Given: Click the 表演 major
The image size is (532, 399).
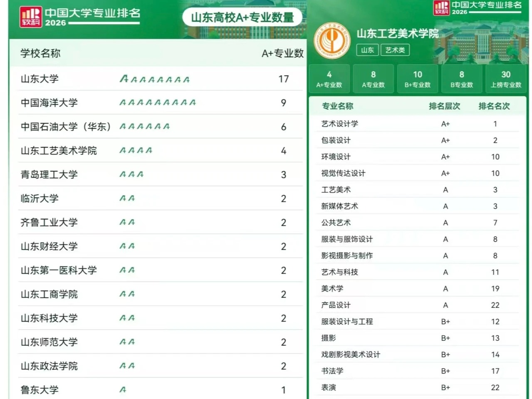Looking at the screenshot, I should click(329, 387).
